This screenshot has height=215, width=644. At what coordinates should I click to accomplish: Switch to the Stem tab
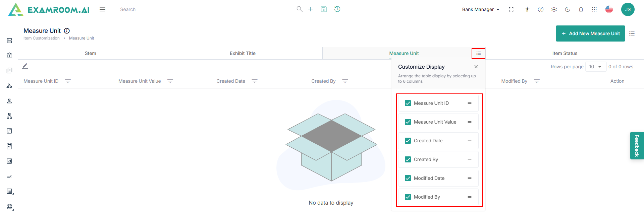90,53
